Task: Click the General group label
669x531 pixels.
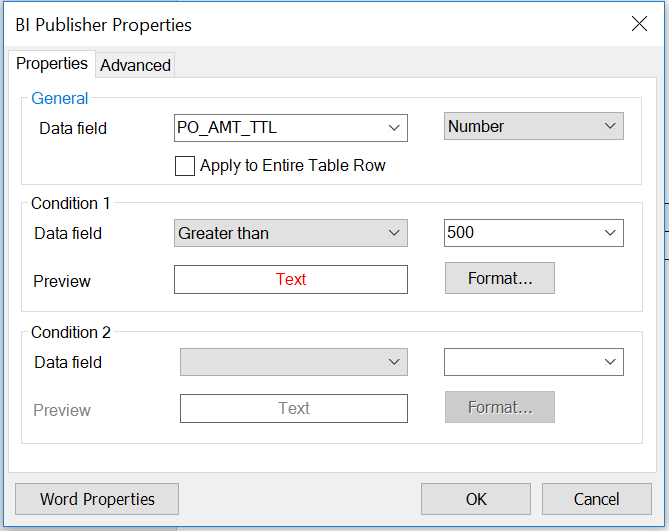Action: coord(60,99)
